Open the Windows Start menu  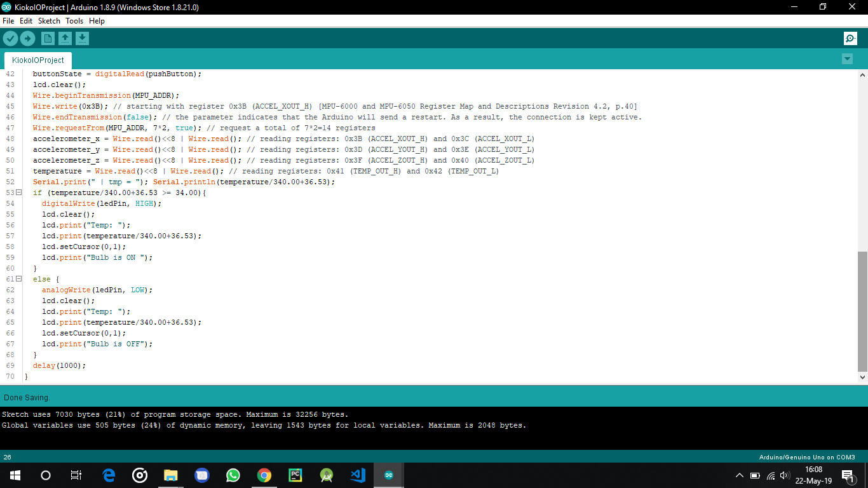point(15,475)
